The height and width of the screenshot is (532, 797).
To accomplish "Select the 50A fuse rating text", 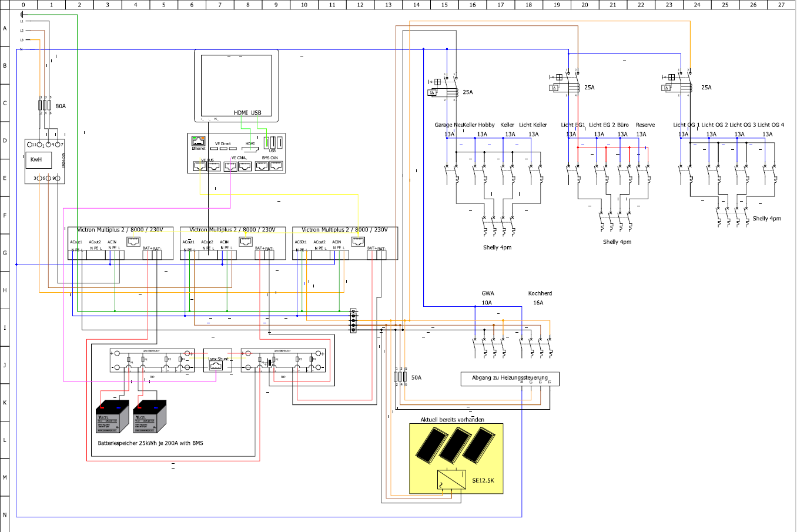I will (x=416, y=377).
